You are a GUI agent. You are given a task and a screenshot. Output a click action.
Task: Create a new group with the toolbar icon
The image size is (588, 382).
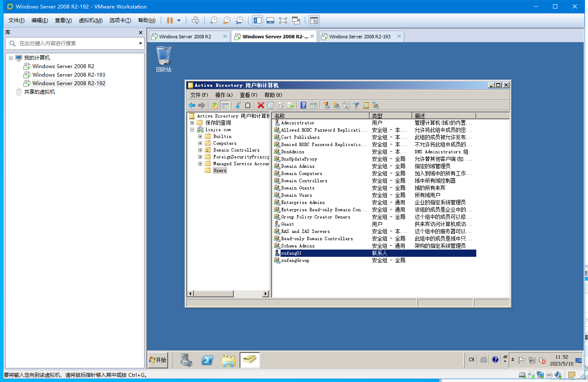pyautogui.click(x=336, y=105)
